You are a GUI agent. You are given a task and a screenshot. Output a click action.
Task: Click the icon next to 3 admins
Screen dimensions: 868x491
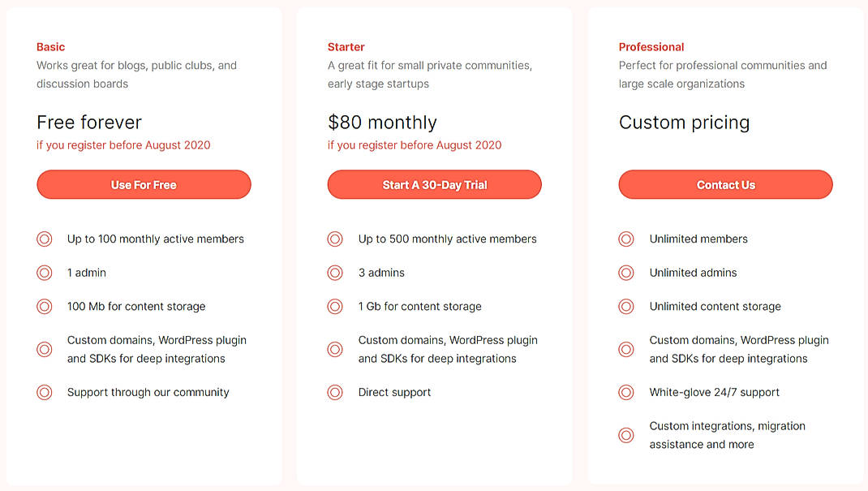(335, 273)
